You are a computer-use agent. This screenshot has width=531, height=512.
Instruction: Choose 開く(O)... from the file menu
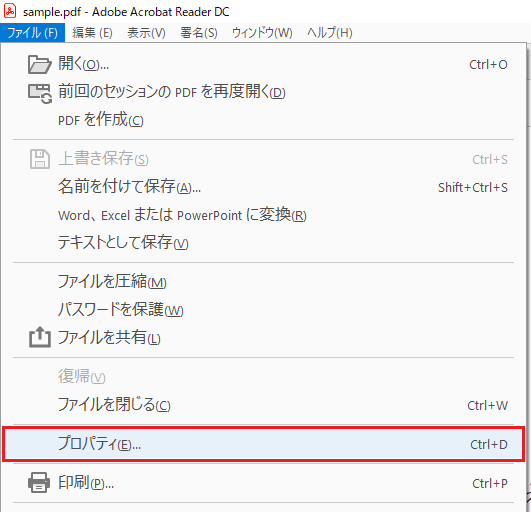263,64
